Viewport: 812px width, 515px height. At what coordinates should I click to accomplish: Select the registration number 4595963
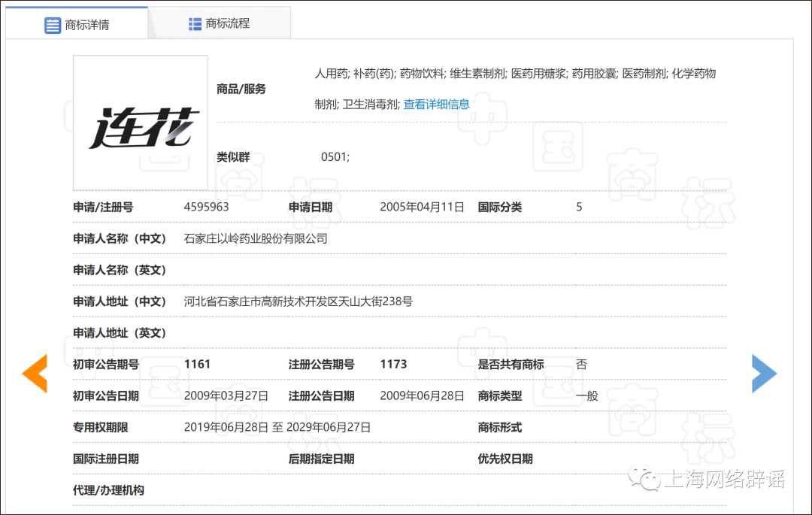coord(206,207)
